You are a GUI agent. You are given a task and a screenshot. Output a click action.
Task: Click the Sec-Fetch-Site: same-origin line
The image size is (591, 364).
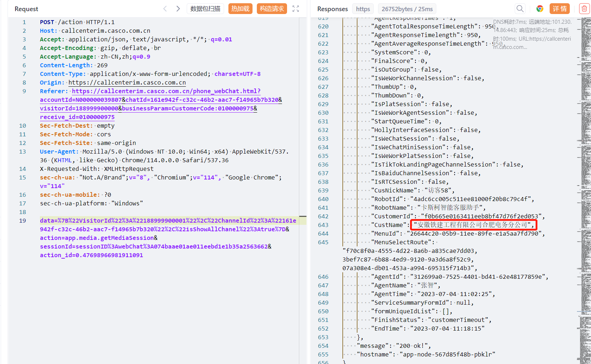[x=88, y=143]
